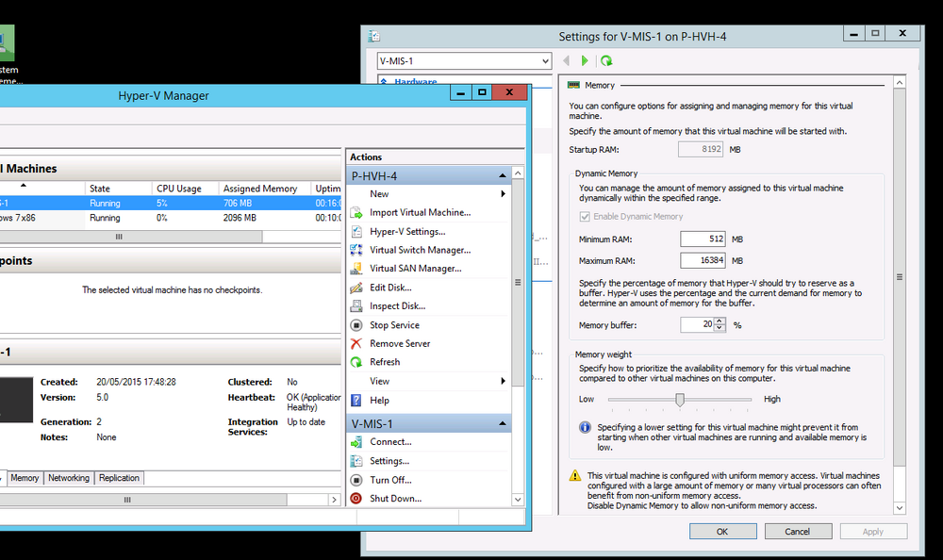
Task: Click the Memory buffer value field
Action: click(x=697, y=325)
